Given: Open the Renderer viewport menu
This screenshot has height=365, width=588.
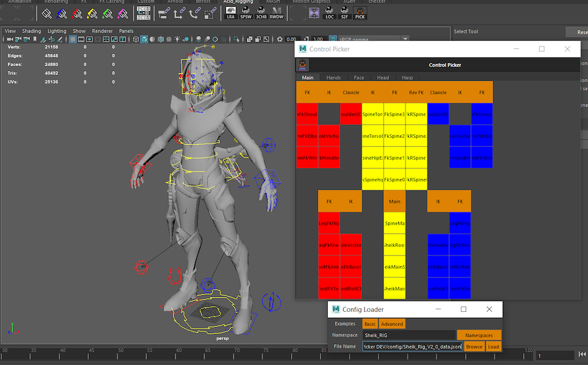Looking at the screenshot, I should (x=102, y=31).
